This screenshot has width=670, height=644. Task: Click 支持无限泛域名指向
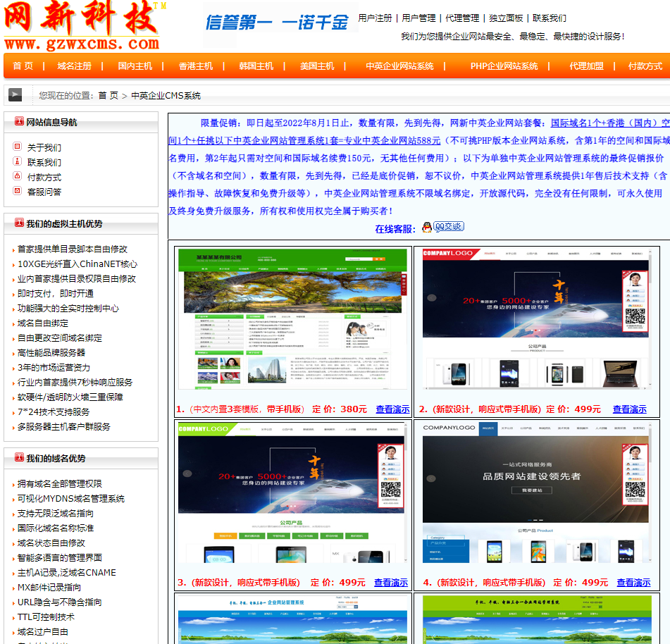56,513
